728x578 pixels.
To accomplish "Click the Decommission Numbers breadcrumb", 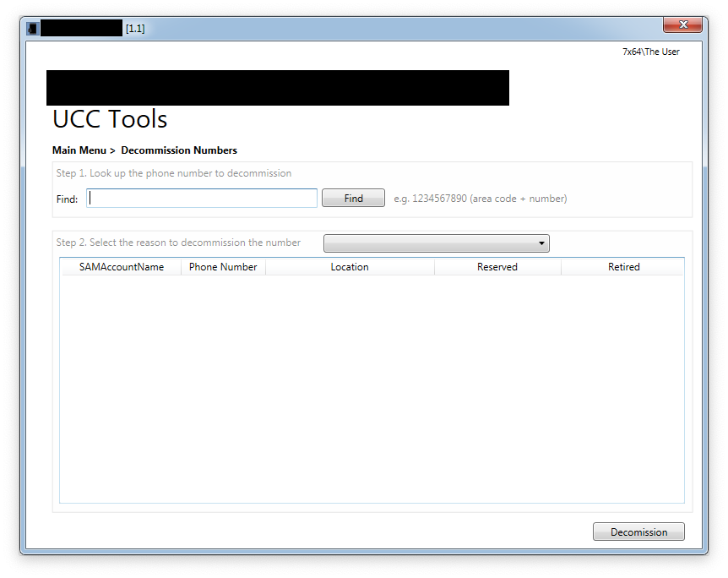I will point(179,150).
